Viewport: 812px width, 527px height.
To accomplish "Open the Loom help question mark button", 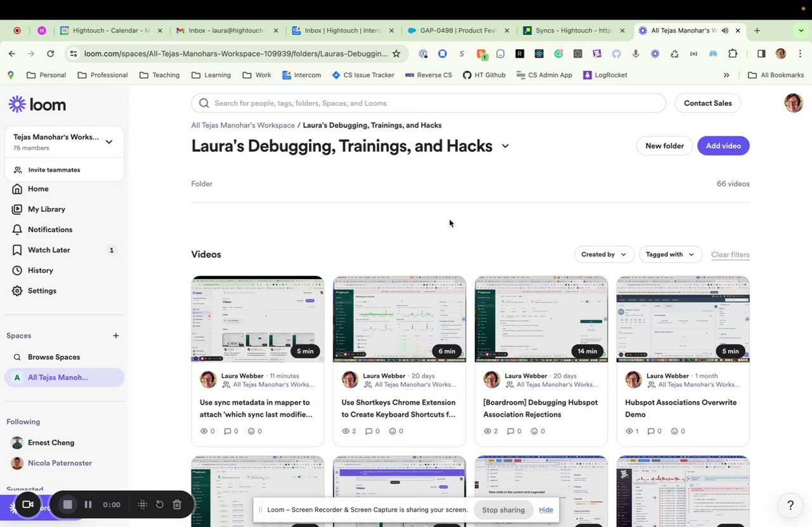I will point(790,505).
